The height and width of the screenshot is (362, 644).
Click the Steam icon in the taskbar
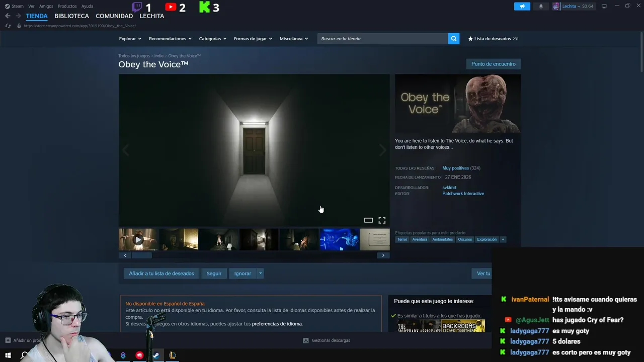(156, 355)
